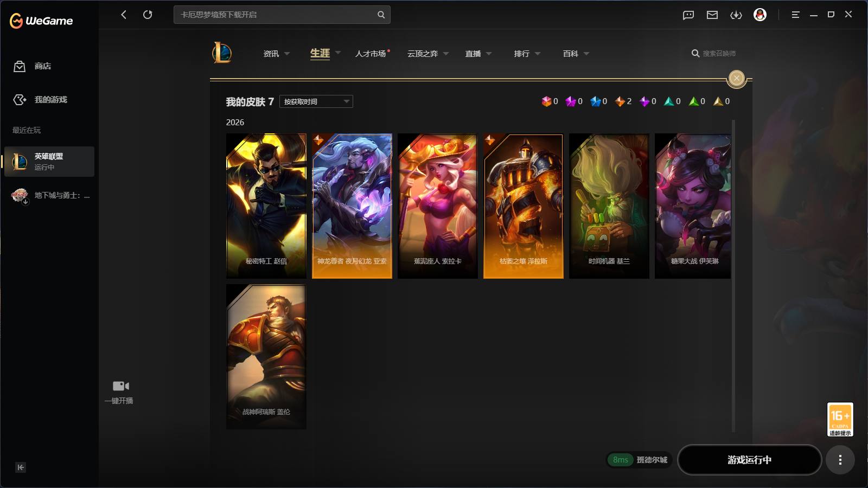The height and width of the screenshot is (488, 868).
Task: Click the 最近在玩 section label
Action: 27,130
